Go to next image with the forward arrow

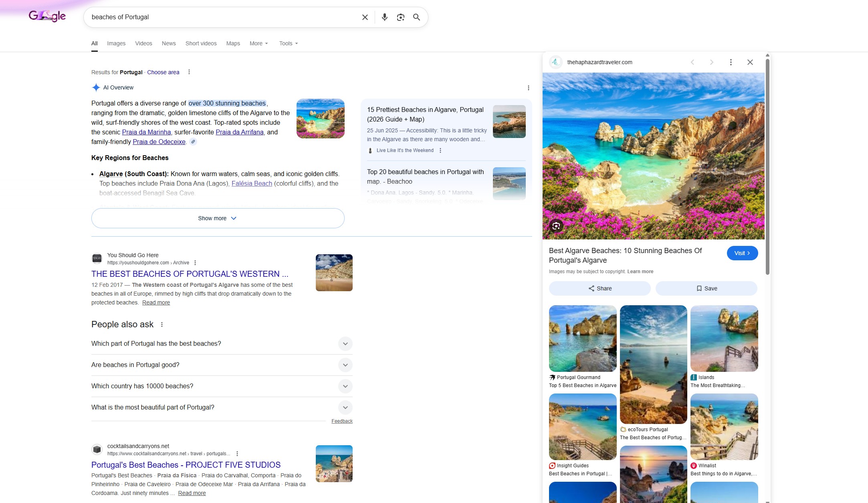[x=711, y=62]
